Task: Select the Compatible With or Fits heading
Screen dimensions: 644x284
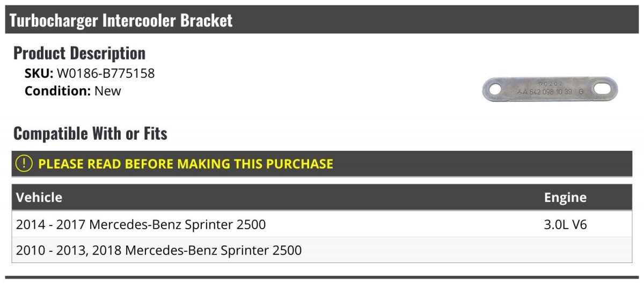Action: click(90, 133)
